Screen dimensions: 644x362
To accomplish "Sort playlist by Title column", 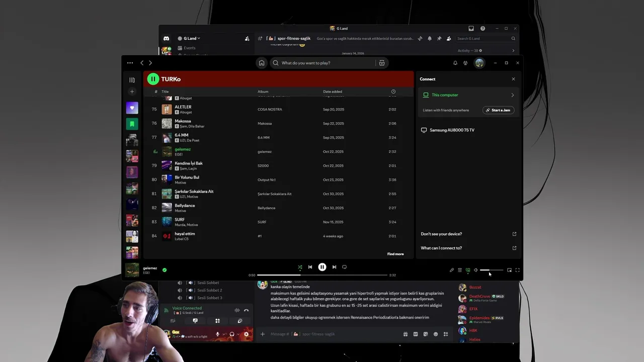I will coord(165,92).
